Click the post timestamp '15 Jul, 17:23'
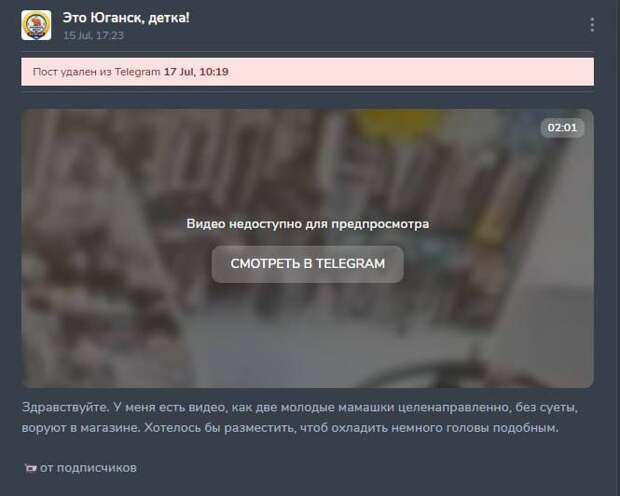The image size is (620, 496). click(x=93, y=35)
